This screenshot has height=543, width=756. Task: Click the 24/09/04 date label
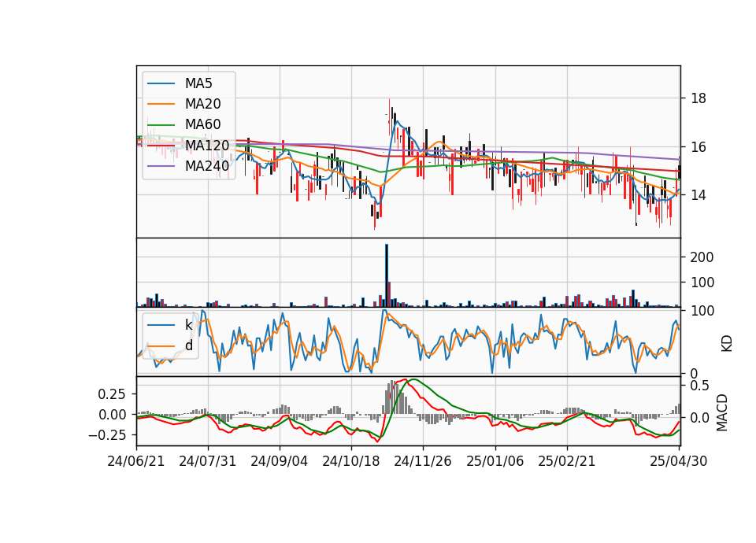(279, 461)
